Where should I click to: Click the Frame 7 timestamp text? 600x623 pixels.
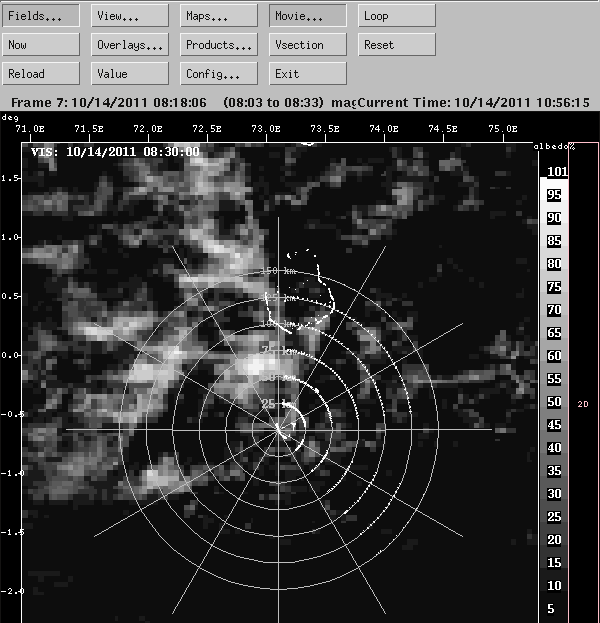pyautogui.click(x=109, y=103)
